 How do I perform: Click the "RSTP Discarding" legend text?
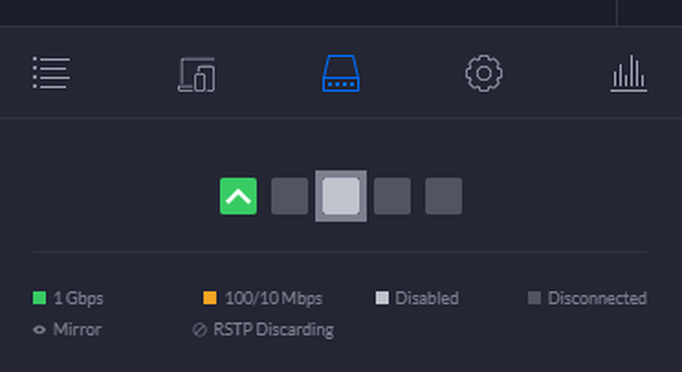[274, 330]
